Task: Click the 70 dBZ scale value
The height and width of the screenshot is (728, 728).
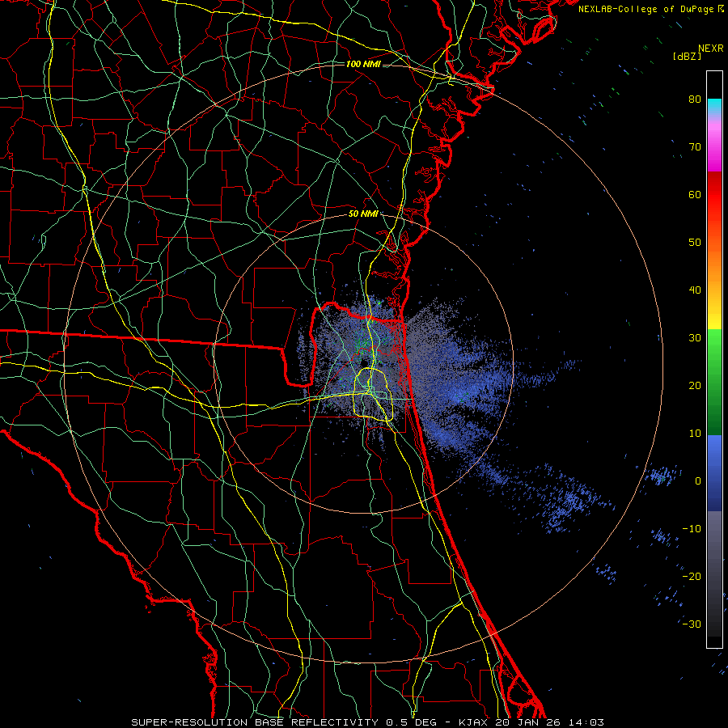Action: pyautogui.click(x=695, y=146)
